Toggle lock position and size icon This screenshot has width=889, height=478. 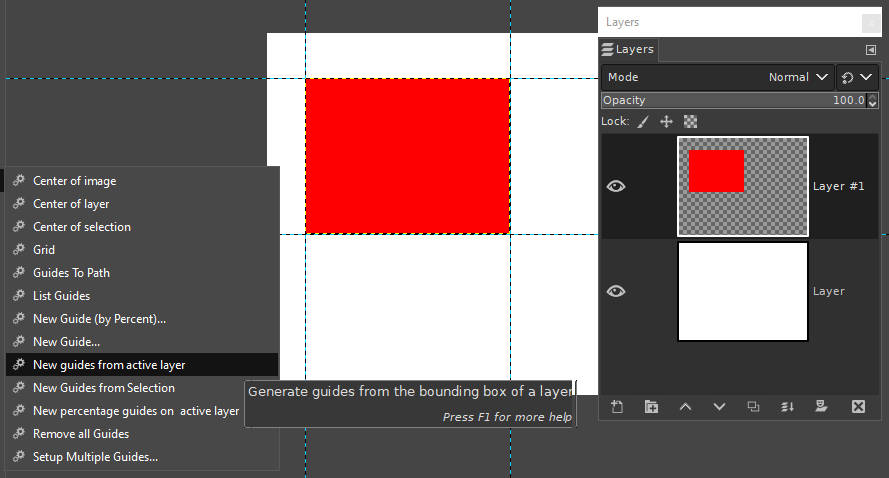[x=666, y=121]
